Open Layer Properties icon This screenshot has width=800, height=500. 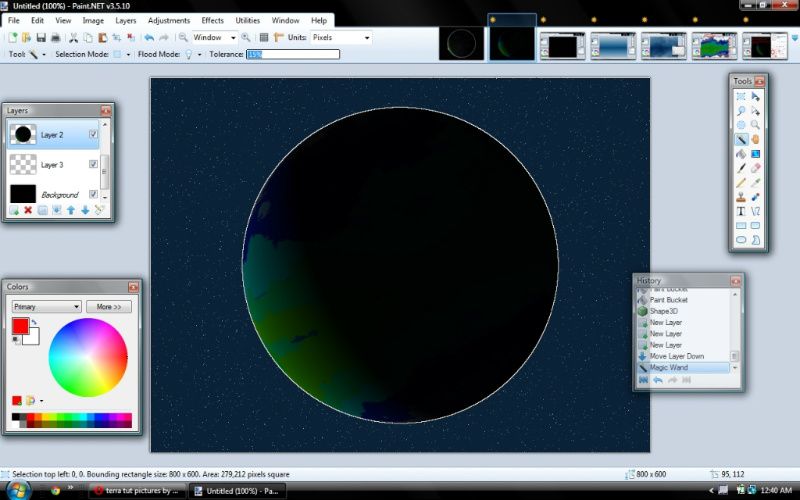pos(99,210)
